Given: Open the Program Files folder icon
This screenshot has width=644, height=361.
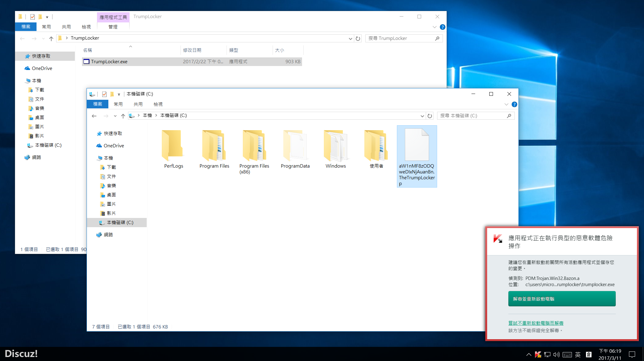Looking at the screenshot, I should (214, 146).
